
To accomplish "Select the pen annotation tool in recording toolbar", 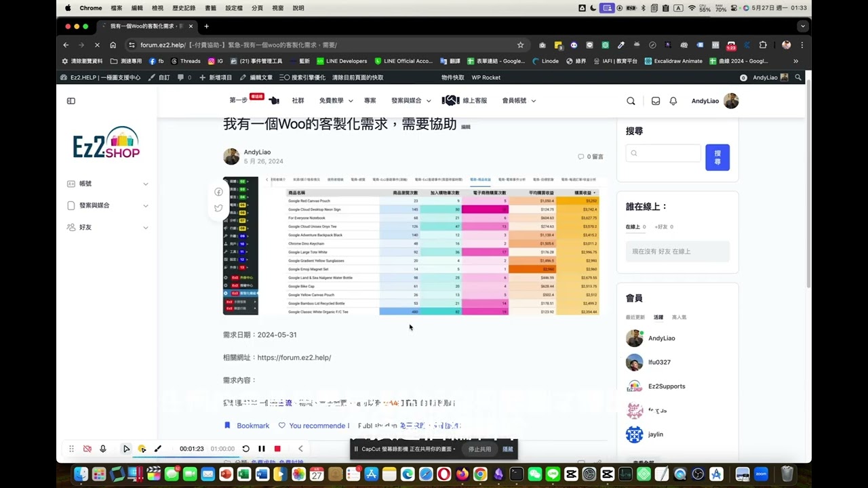I will (158, 448).
